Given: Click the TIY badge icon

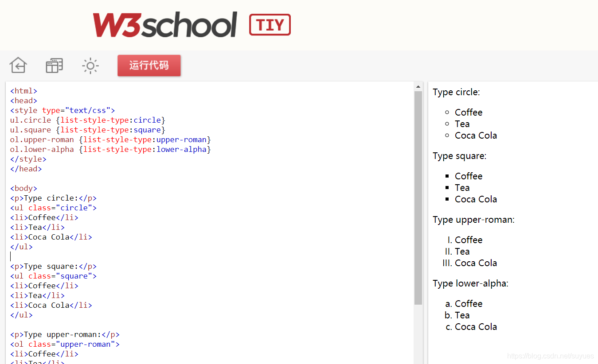Looking at the screenshot, I should click(x=270, y=25).
